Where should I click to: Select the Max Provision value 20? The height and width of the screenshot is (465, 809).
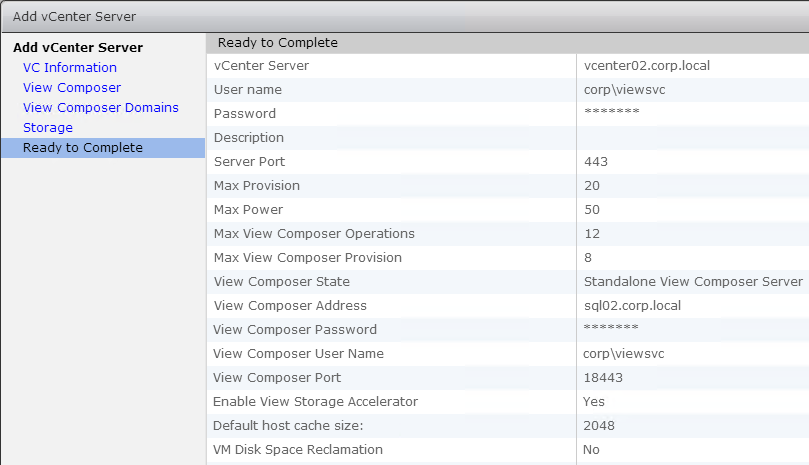[592, 186]
